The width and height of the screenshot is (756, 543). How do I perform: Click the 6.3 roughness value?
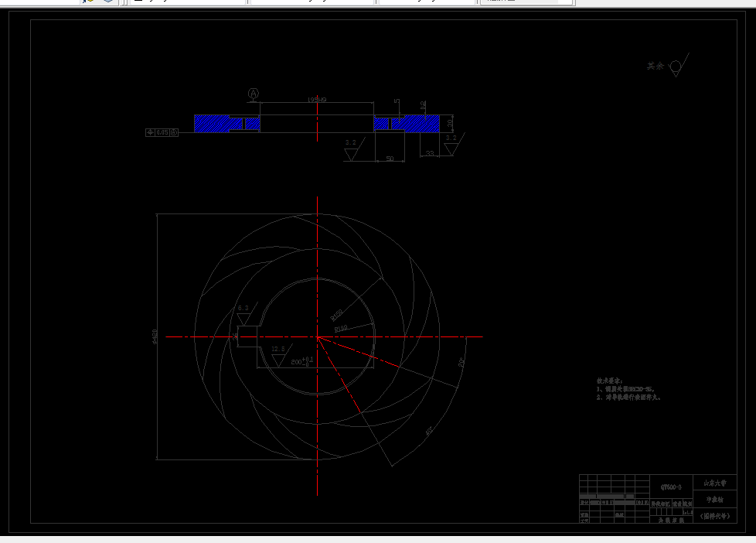pos(243,307)
